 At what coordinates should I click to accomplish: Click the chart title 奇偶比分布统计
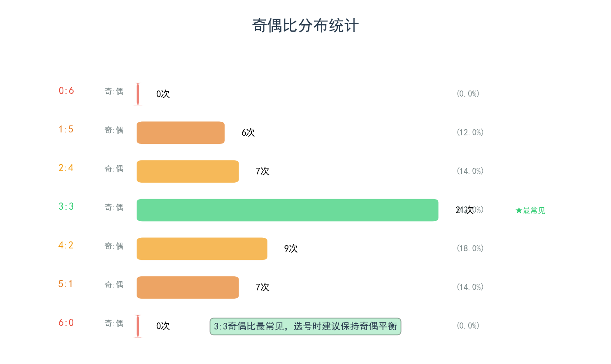click(305, 26)
